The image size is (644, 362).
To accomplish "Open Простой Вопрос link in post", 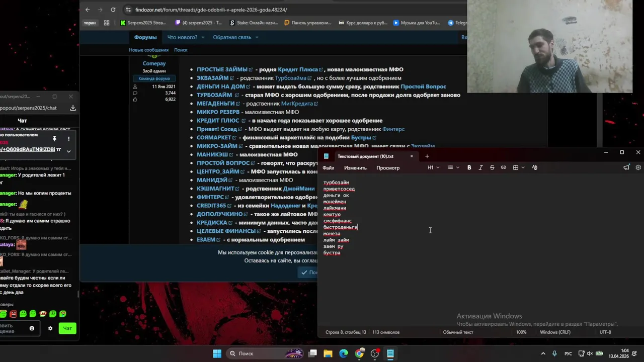I will [423, 86].
